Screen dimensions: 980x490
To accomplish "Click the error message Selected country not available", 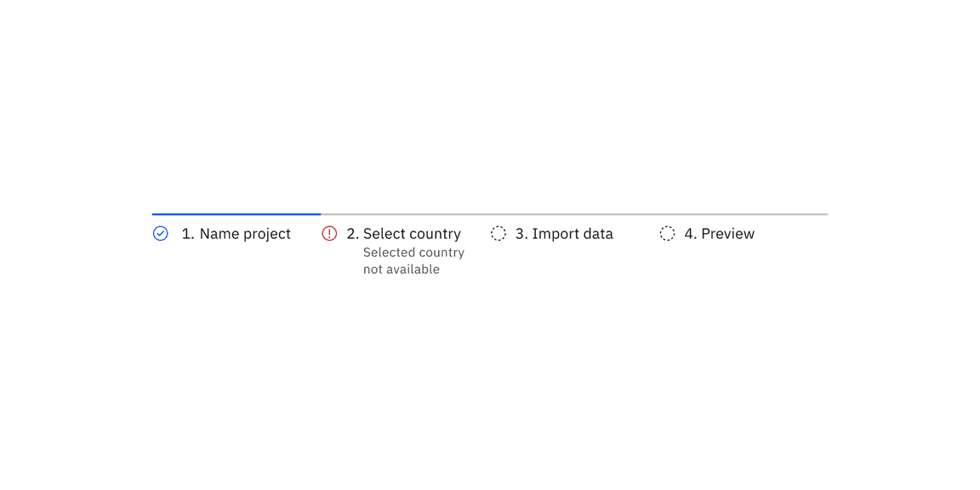I will (413, 260).
